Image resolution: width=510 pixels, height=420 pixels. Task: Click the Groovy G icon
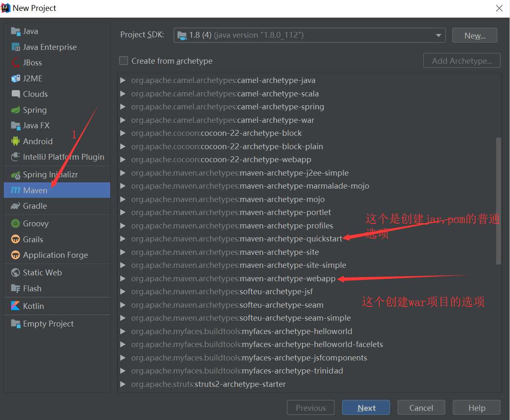coord(16,223)
